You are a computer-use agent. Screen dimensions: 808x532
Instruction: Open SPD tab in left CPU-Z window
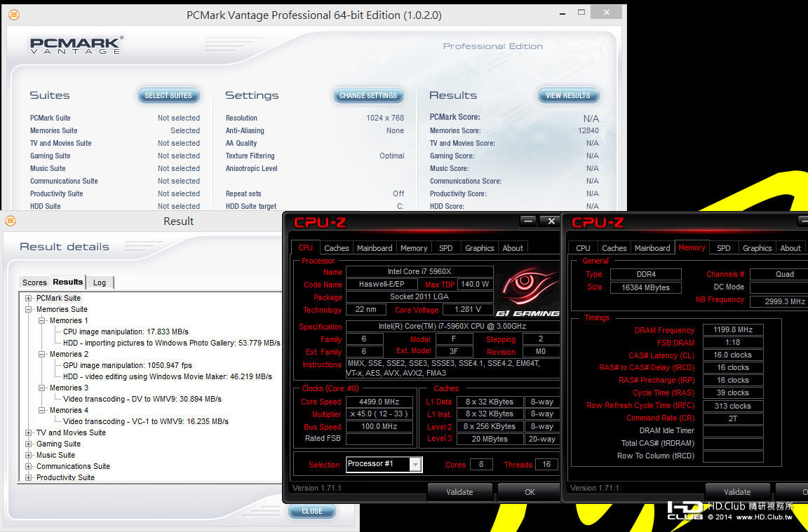446,248
